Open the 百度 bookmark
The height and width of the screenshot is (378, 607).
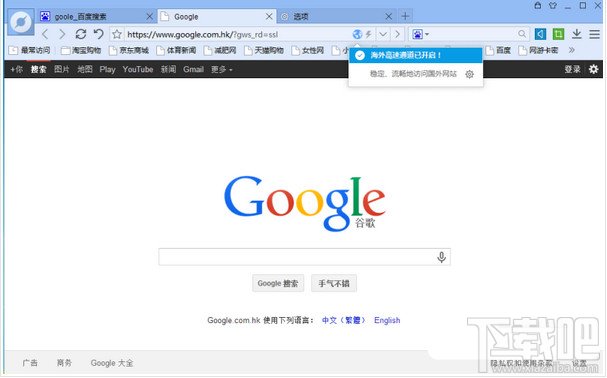click(x=499, y=50)
